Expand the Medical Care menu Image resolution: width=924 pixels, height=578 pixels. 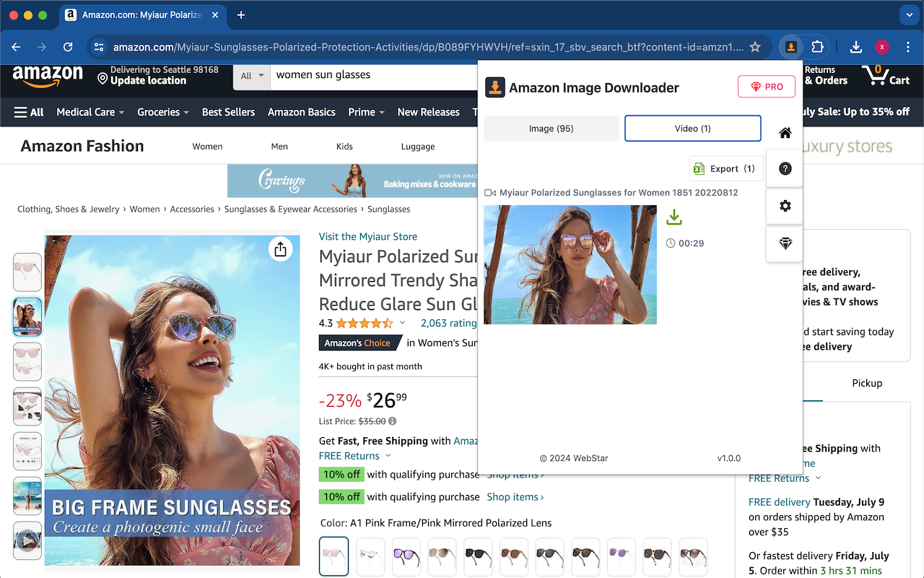[90, 112]
